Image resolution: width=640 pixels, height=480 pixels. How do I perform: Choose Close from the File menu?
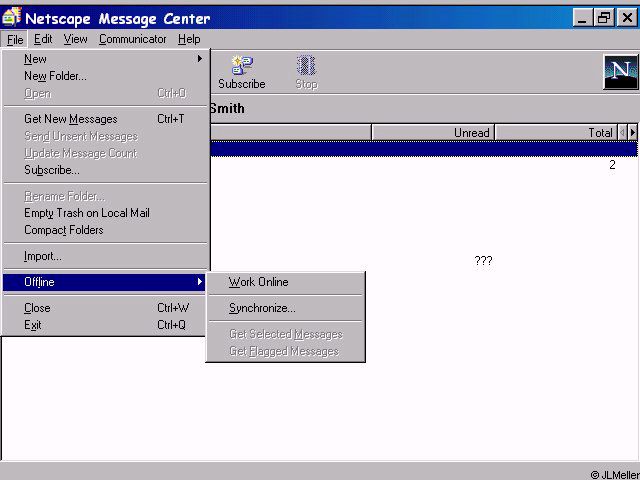[x=104, y=308]
